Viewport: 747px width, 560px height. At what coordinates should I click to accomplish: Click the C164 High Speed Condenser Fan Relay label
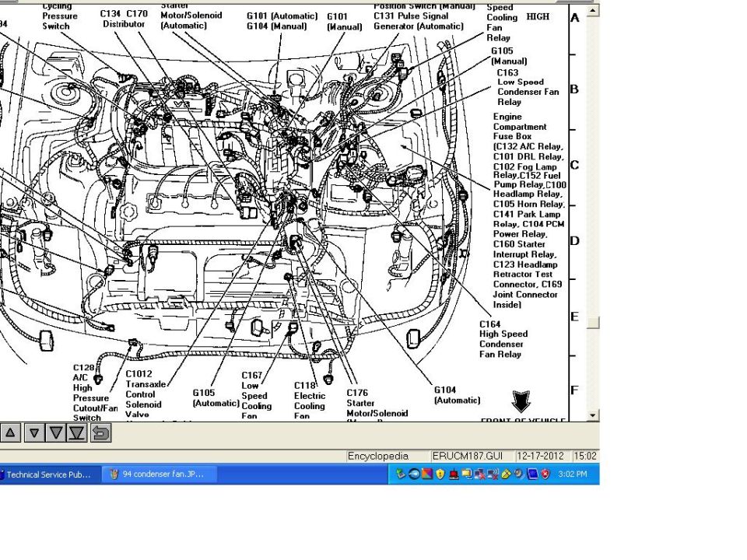pos(503,339)
